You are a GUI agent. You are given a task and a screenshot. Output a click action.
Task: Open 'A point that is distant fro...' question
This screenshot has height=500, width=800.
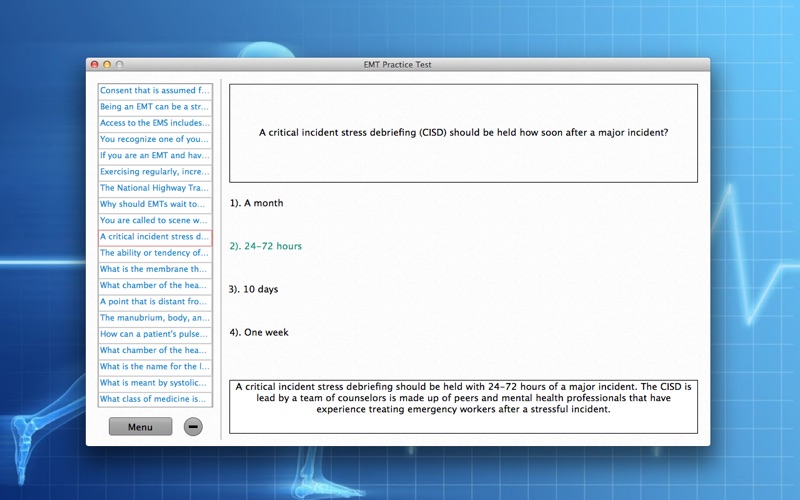coord(155,302)
